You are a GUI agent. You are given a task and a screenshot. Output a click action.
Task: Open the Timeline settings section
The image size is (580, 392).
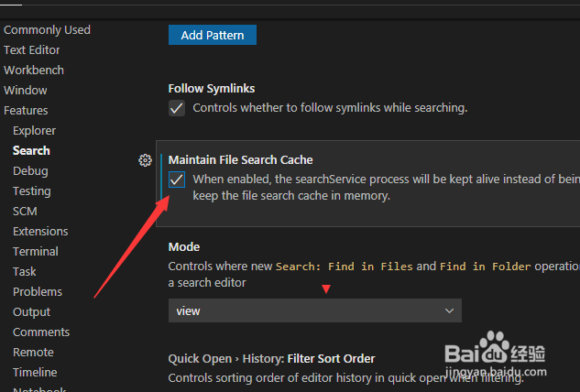pos(35,373)
